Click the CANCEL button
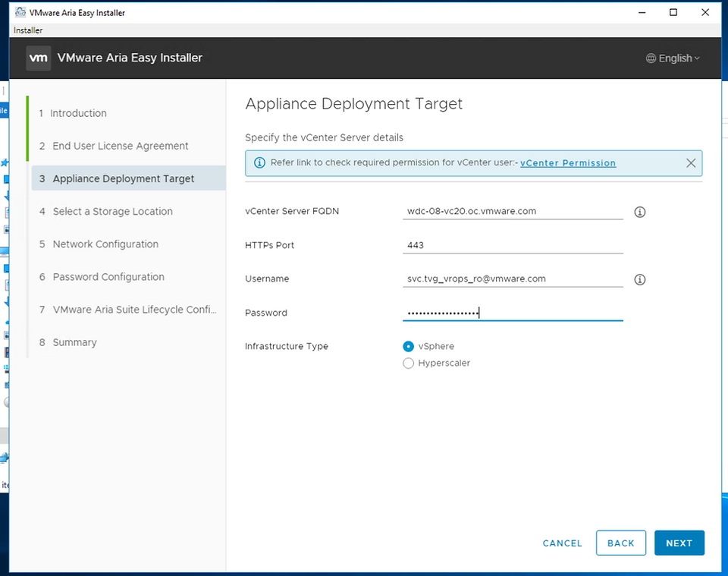 (x=562, y=543)
